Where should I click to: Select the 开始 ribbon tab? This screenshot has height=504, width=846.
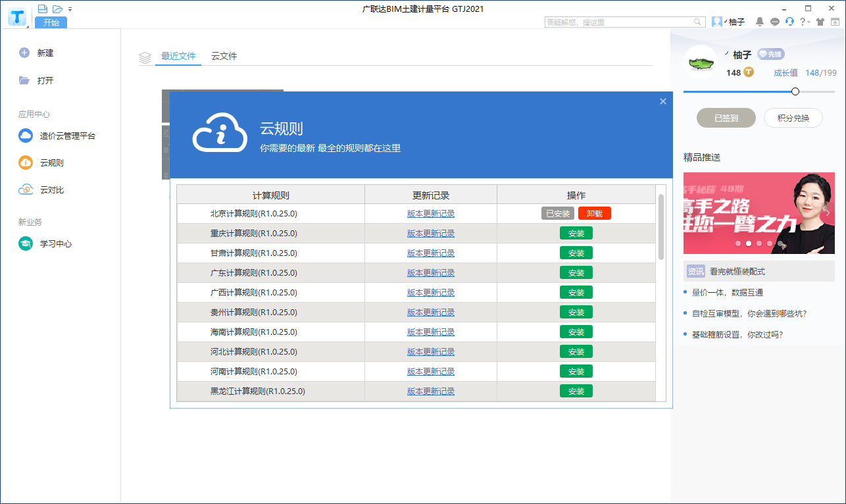click(x=51, y=22)
